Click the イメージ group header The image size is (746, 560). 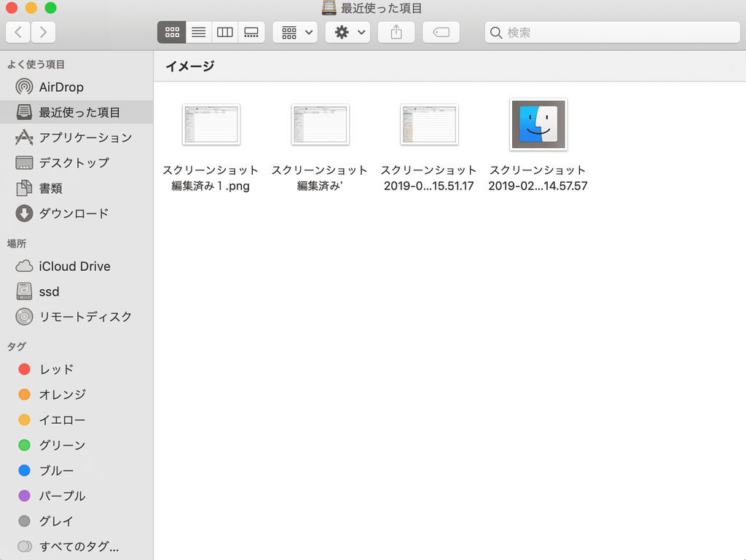point(190,66)
